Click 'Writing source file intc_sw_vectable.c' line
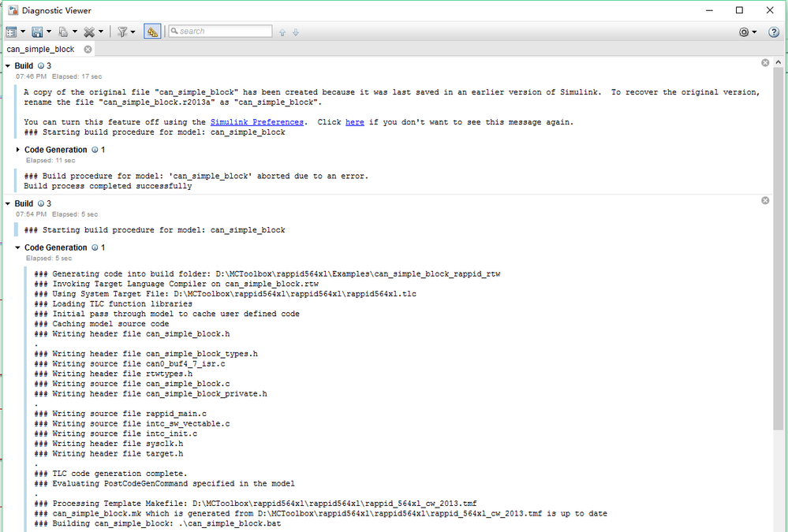The width and height of the screenshot is (788, 532). point(132,424)
